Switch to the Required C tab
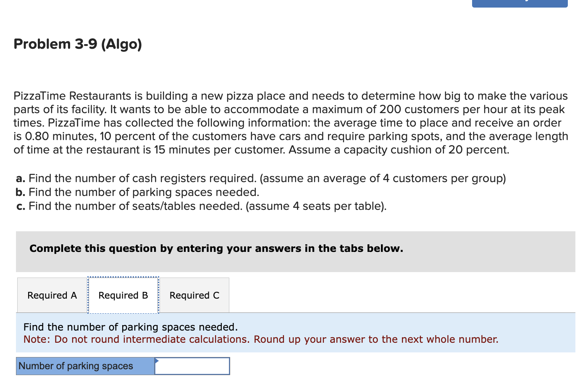588x381 pixels. pyautogui.click(x=194, y=295)
